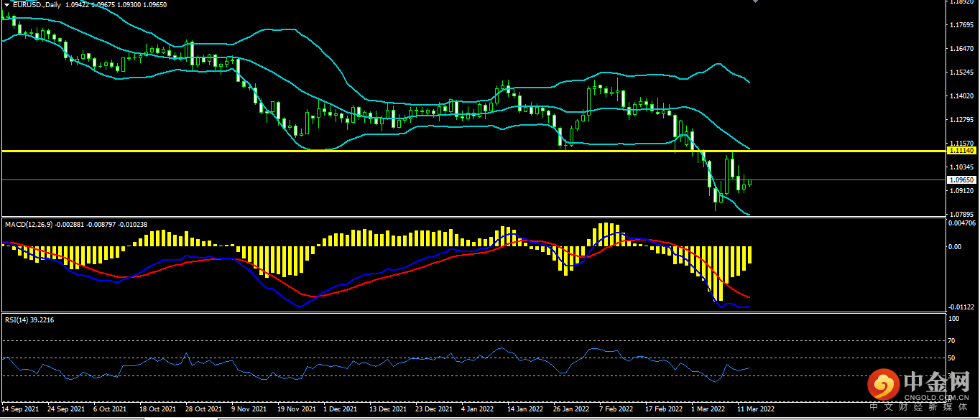Click the MACD 0.00 scale label

click(x=955, y=246)
